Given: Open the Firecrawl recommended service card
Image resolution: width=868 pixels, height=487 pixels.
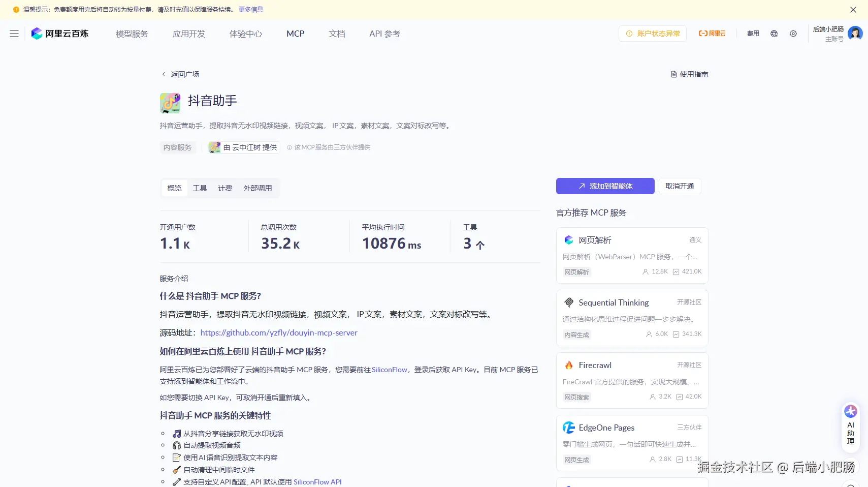Looking at the screenshot, I should click(x=632, y=380).
